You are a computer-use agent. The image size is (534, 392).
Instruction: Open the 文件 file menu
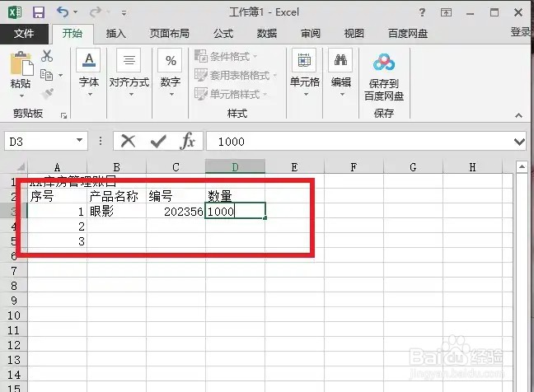[24, 34]
